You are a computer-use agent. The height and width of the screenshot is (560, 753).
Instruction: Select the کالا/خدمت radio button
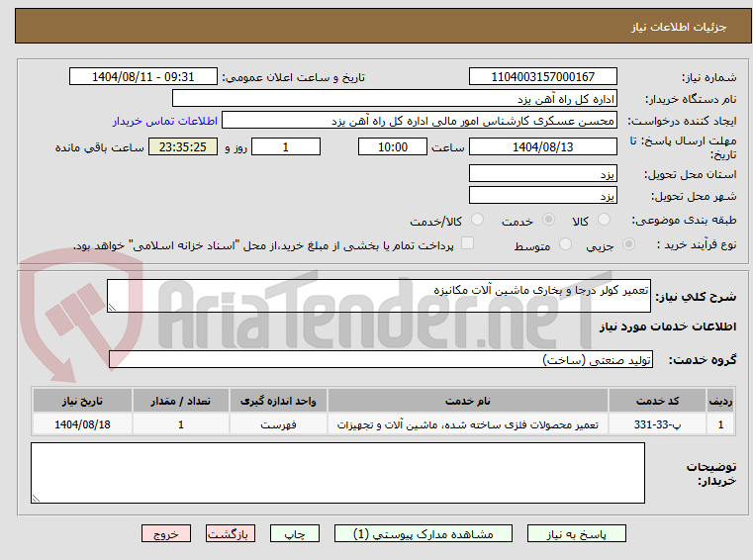[477, 220]
